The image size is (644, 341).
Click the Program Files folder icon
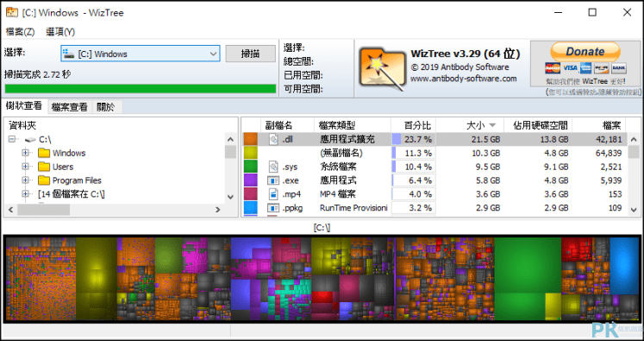tap(44, 180)
